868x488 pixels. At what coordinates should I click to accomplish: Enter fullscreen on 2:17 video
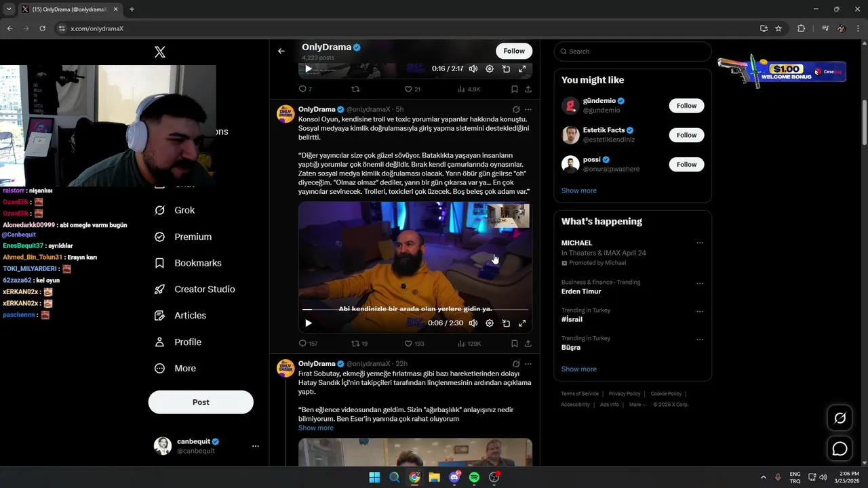point(522,68)
